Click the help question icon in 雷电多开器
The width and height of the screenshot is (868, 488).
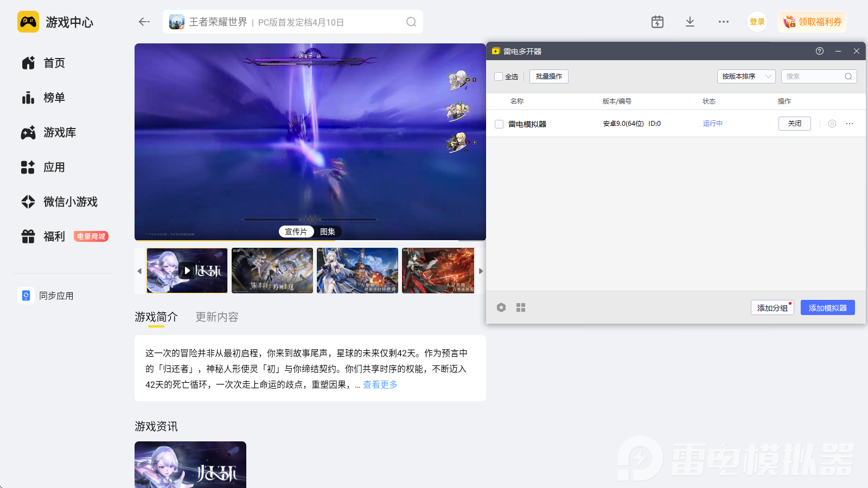[820, 51]
